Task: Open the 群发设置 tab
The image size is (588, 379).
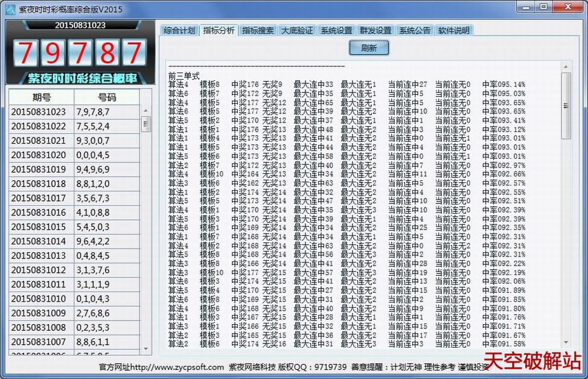Action: [x=375, y=31]
